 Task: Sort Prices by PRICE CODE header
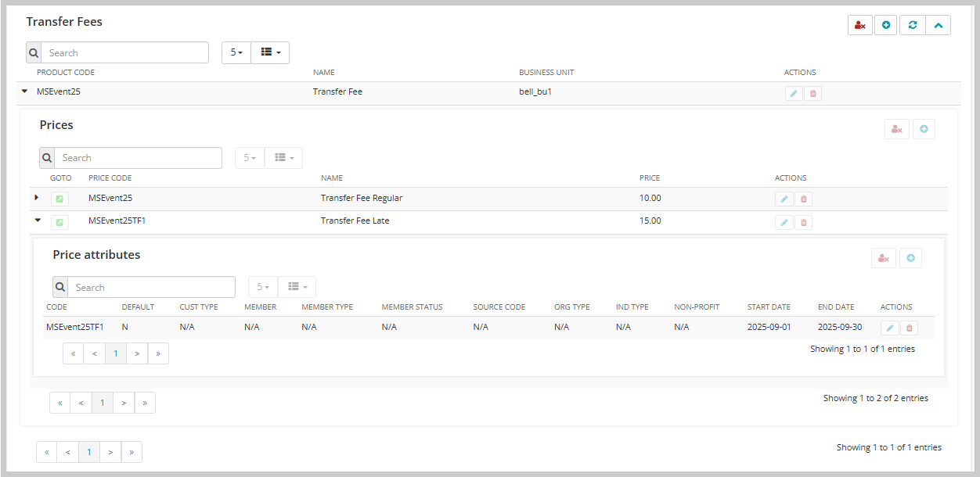[x=110, y=178]
